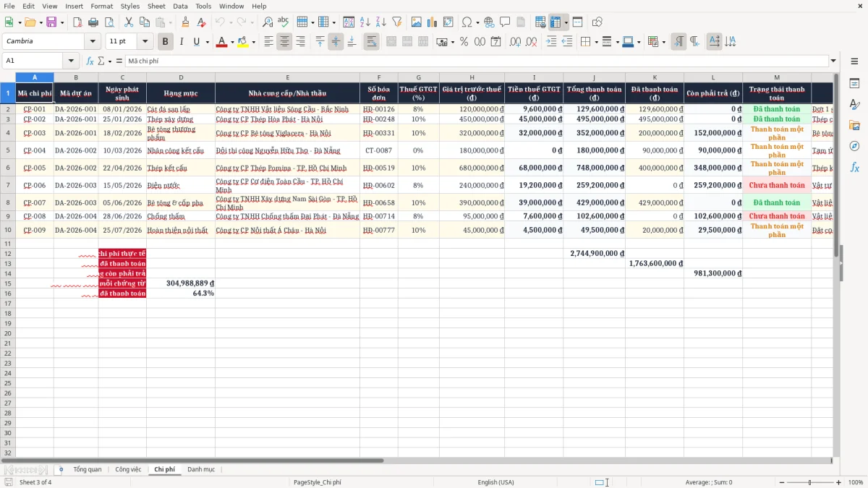
Task: Open the Data menu
Action: pyautogui.click(x=180, y=6)
